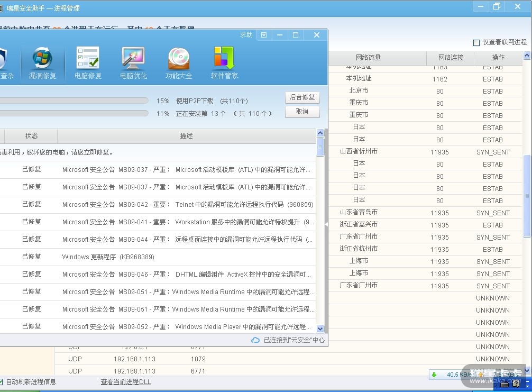Open the 功能大全 features disc icon

coord(179,63)
